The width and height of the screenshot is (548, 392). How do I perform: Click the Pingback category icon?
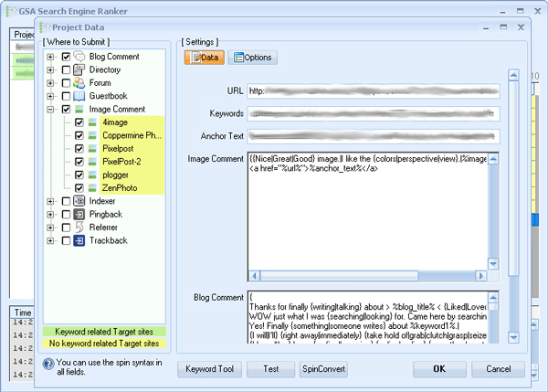[79, 215]
